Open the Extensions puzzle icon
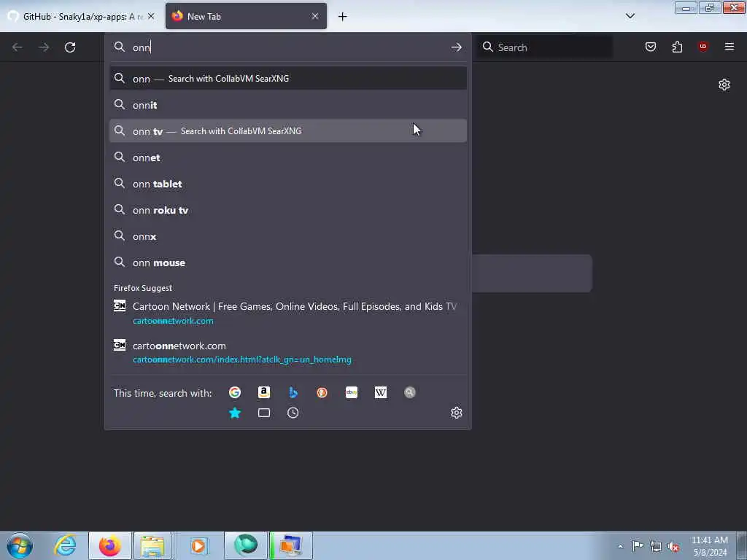Image resolution: width=747 pixels, height=560 pixels. (677, 47)
